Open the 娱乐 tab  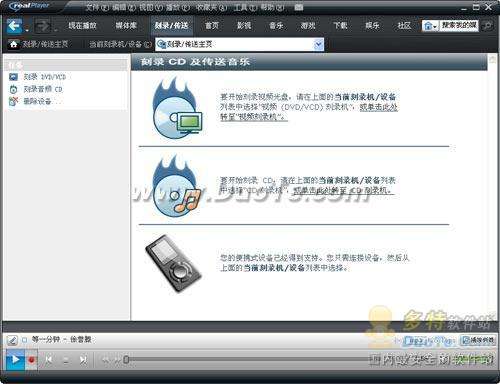372,26
